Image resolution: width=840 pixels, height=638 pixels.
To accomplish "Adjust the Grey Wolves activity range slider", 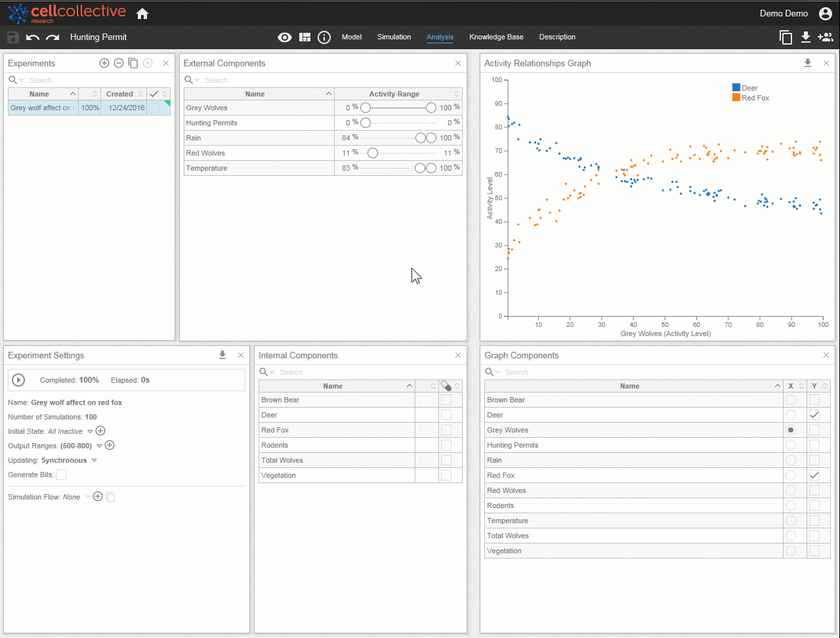I will pyautogui.click(x=398, y=108).
